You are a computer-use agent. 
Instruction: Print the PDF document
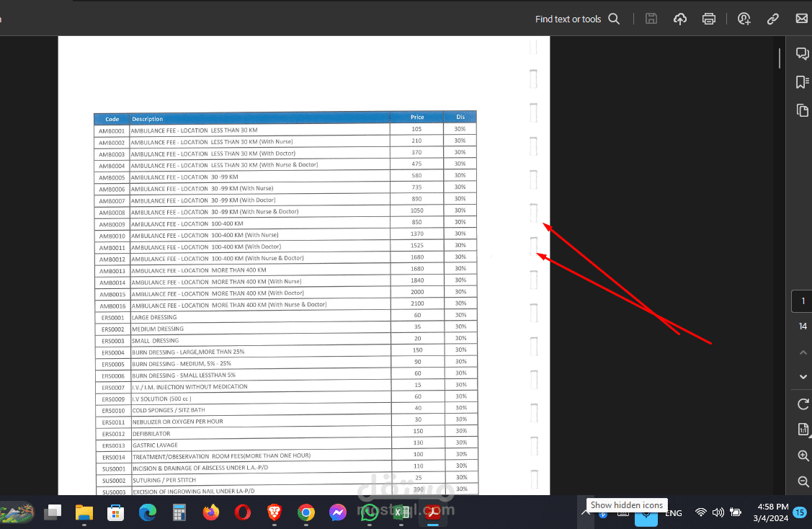pos(709,19)
